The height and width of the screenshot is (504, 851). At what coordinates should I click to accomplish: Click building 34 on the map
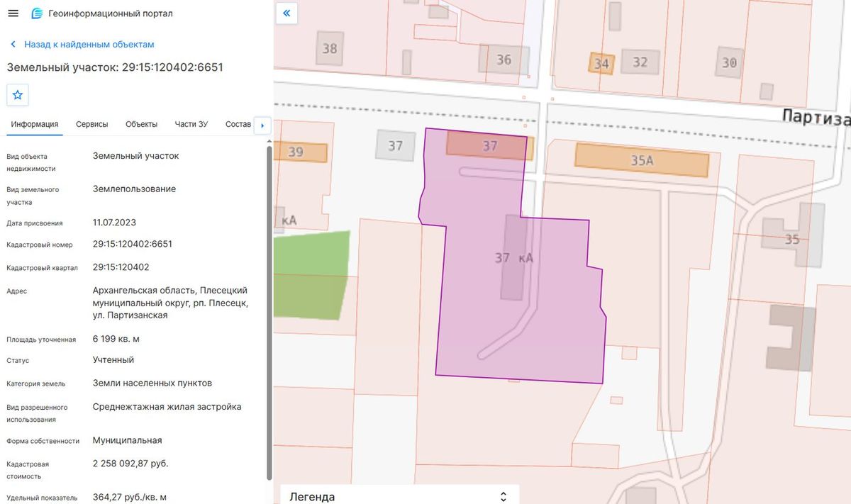(x=601, y=64)
